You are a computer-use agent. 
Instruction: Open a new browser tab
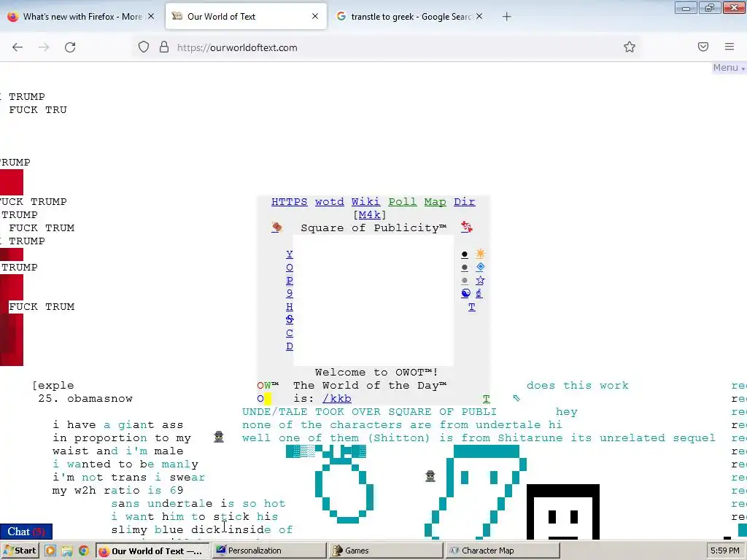coord(506,17)
